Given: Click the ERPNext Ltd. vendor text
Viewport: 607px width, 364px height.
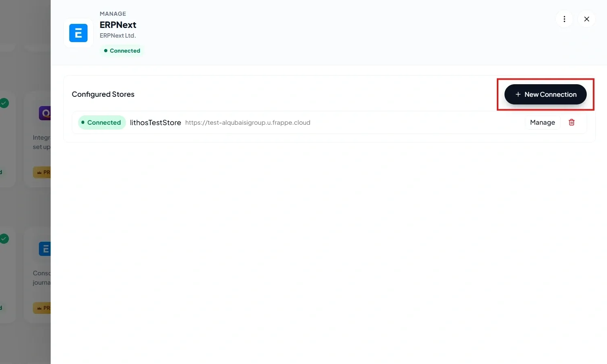Looking at the screenshot, I should point(118,36).
